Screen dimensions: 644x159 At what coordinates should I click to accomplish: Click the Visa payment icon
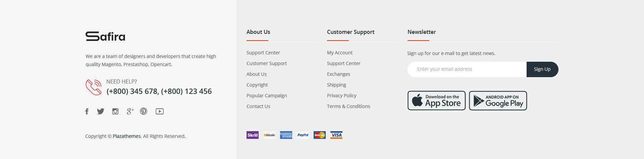click(336, 135)
